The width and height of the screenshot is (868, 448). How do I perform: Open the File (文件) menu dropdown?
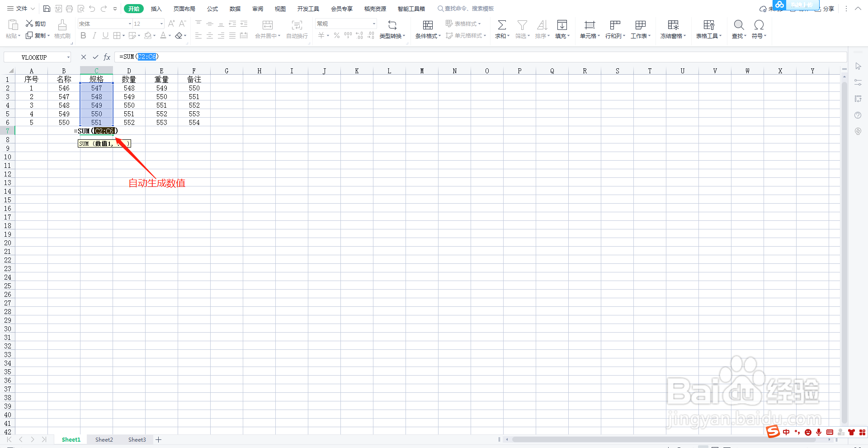click(21, 9)
